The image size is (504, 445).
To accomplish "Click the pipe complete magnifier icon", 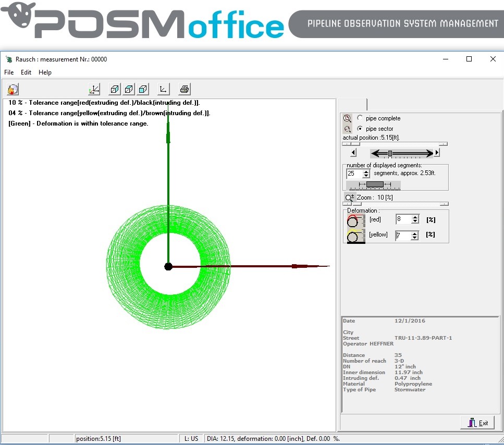I will coord(347,118).
